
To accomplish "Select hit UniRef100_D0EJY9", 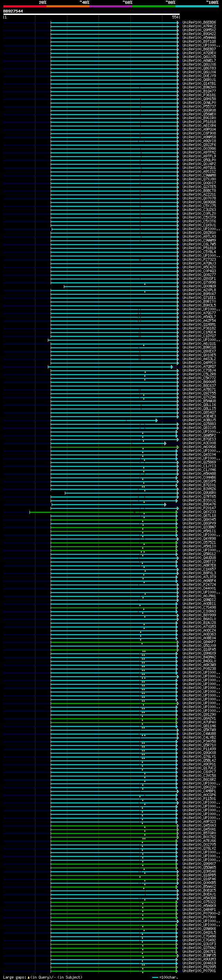I will pyautogui.click(x=199, y=76).
